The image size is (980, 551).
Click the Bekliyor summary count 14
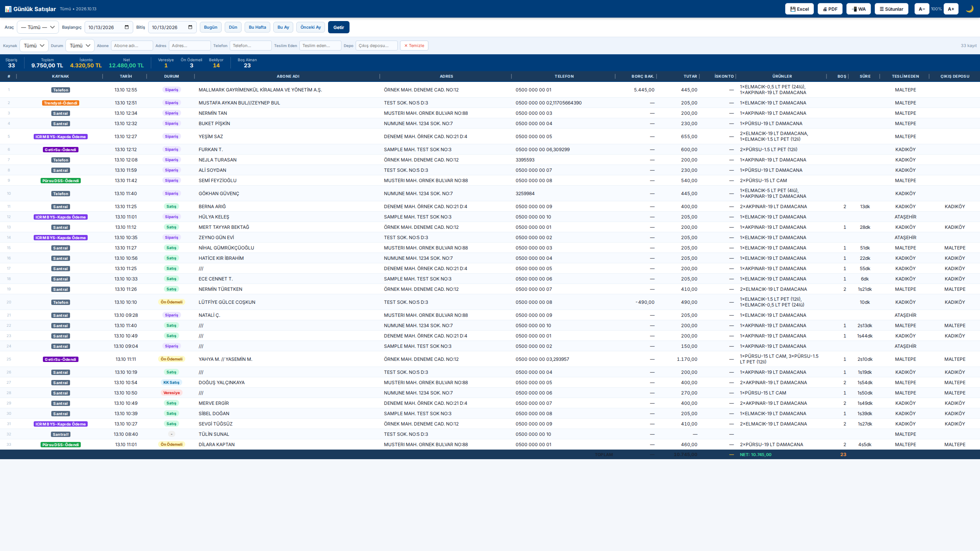click(x=216, y=65)
